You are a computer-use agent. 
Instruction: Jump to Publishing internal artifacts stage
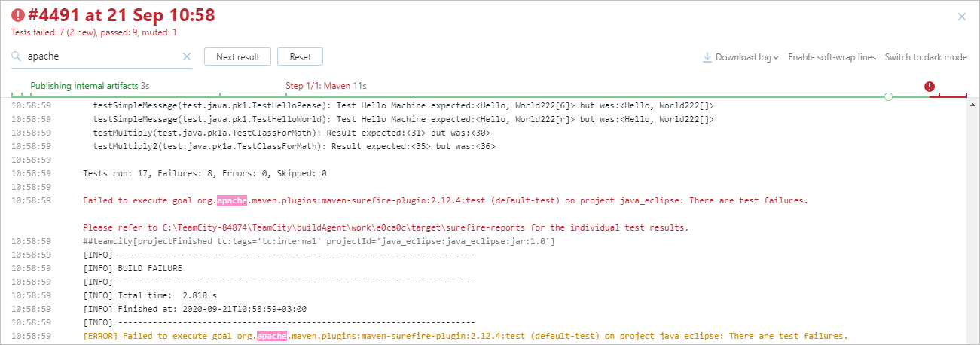tap(84, 86)
